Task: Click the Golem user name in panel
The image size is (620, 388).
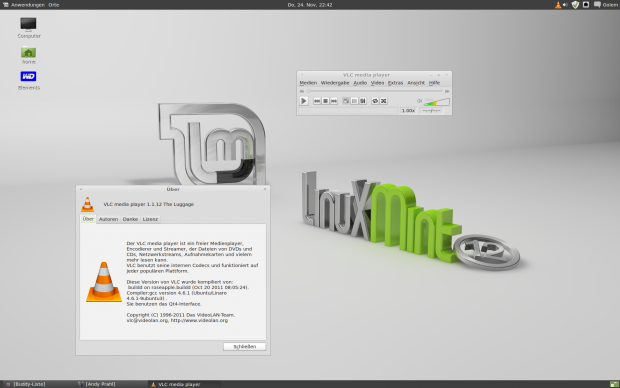Action: [x=610, y=5]
